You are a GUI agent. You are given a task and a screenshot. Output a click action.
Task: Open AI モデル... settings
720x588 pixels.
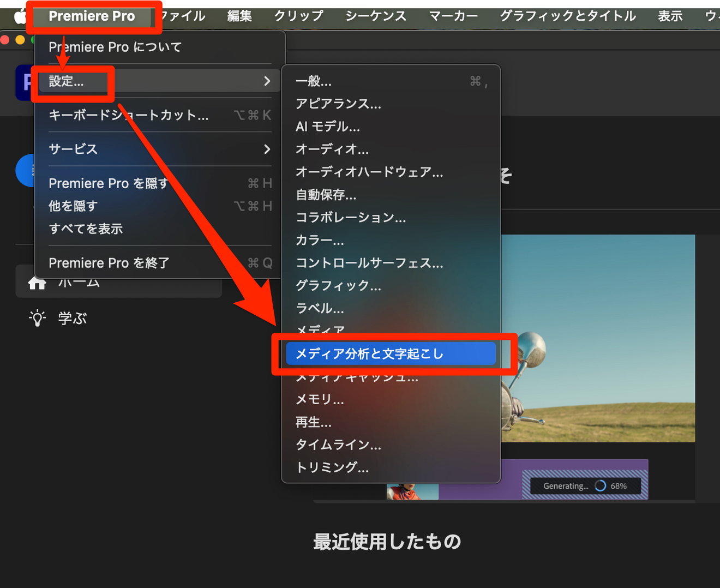pyautogui.click(x=391, y=127)
